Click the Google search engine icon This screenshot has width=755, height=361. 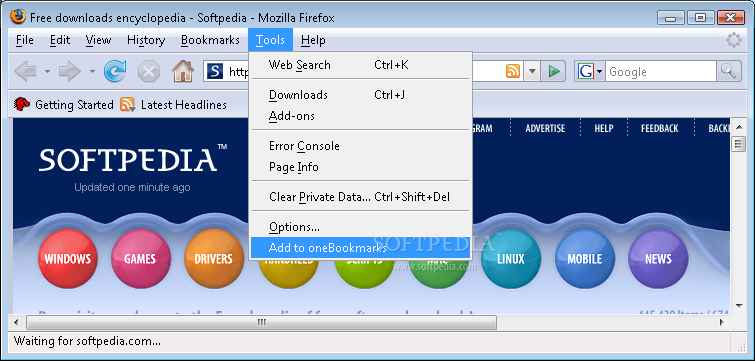tap(586, 72)
